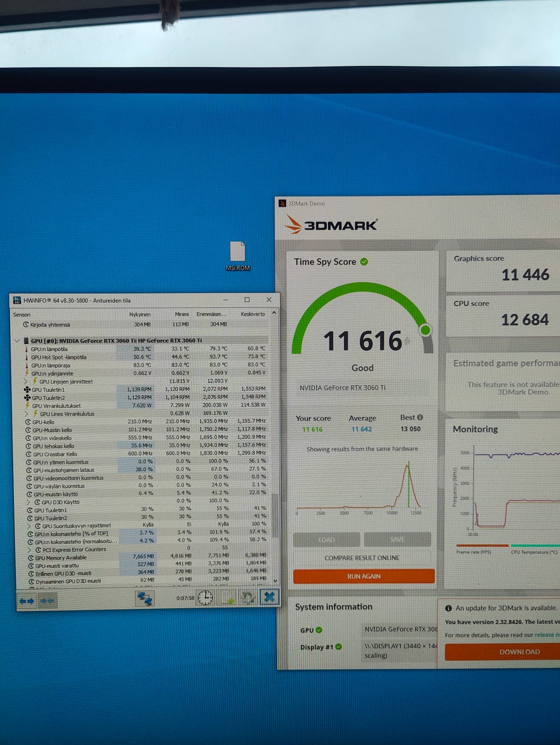Click the Time Spy score gauge knob
The height and width of the screenshot is (745, 560).
pyautogui.click(x=426, y=330)
